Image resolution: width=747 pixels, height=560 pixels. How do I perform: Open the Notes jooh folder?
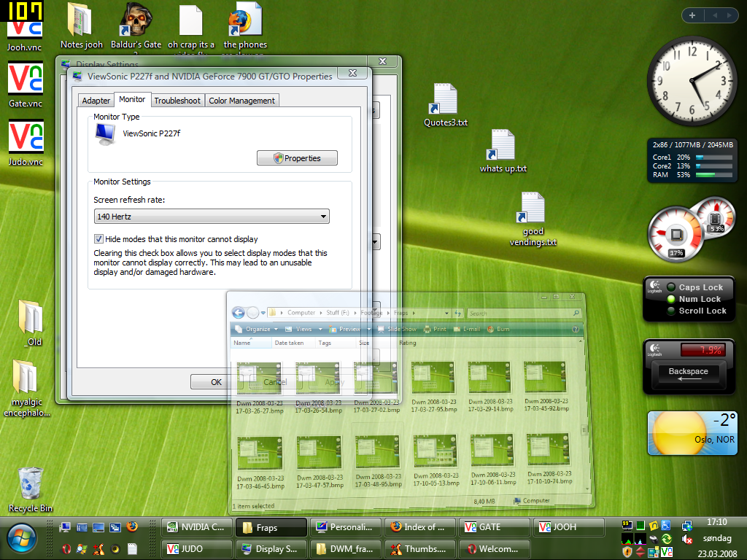(x=82, y=26)
